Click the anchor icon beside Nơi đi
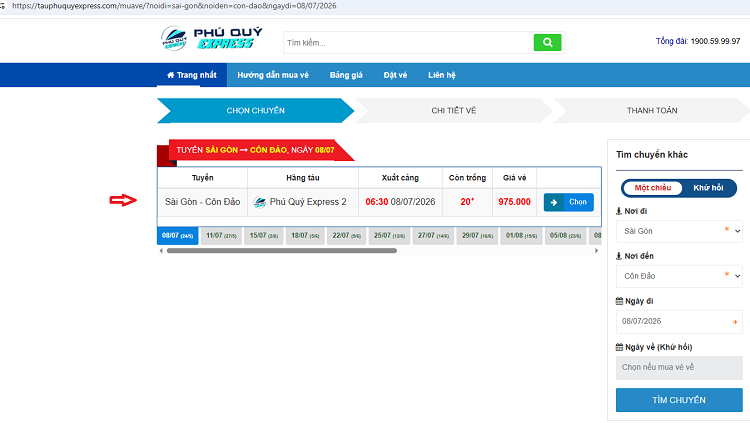The image size is (750, 423). pos(618,211)
